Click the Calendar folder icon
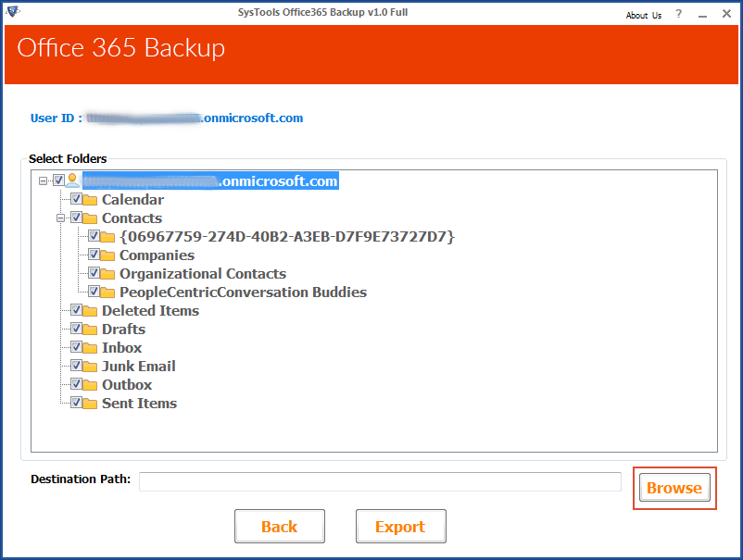743x560 pixels. pyautogui.click(x=91, y=200)
